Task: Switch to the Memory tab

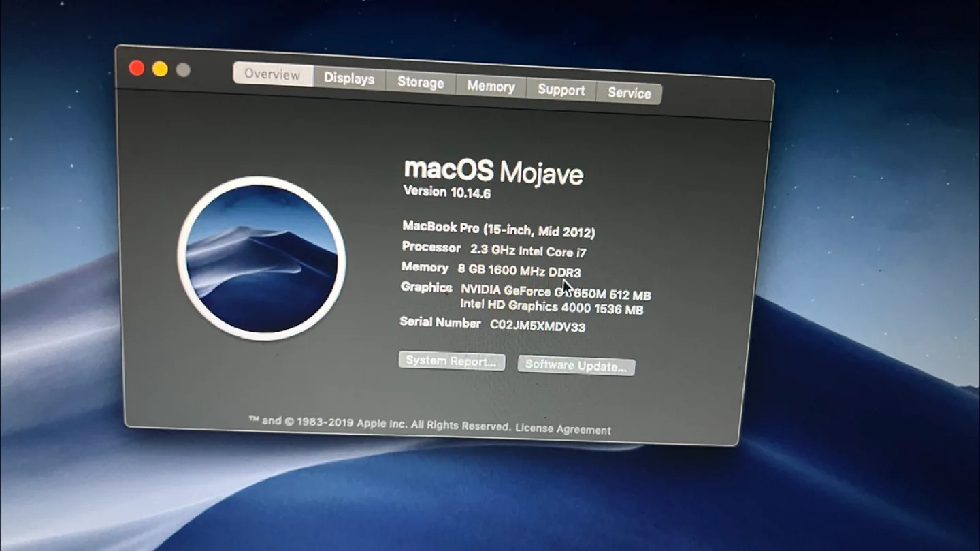Action: coord(491,86)
